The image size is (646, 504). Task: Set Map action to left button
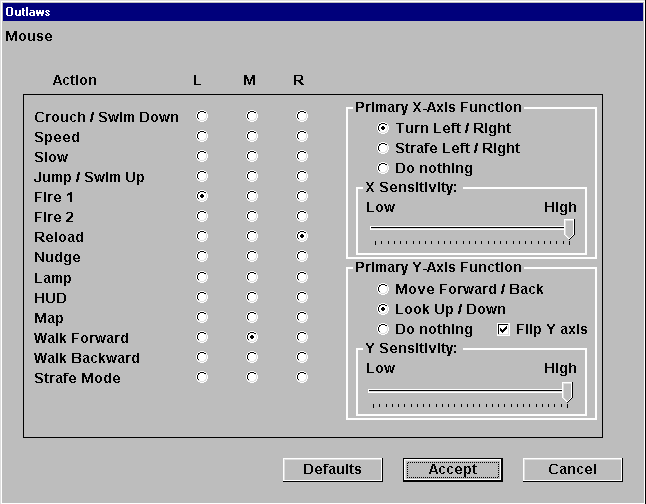pyautogui.click(x=202, y=317)
